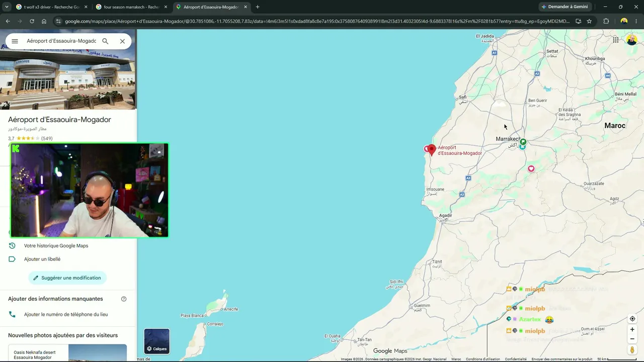Click the label tag icon
The width and height of the screenshot is (644, 362).
(12, 259)
